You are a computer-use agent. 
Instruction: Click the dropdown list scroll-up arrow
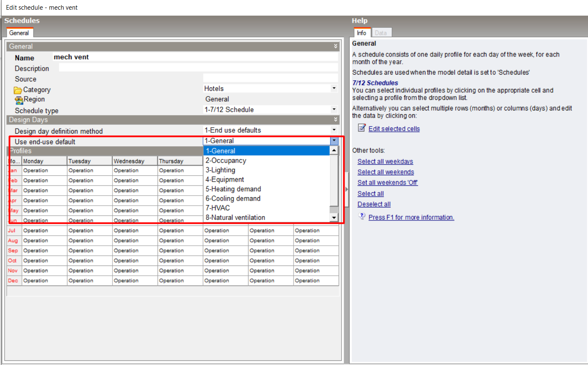[x=334, y=150]
